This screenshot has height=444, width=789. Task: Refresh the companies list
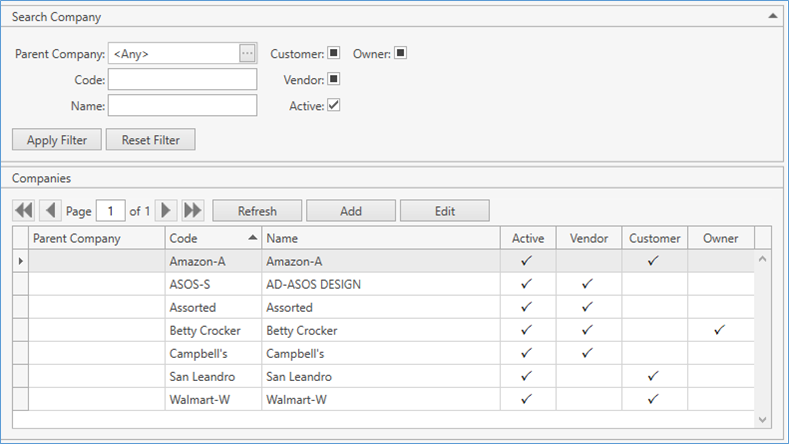257,211
